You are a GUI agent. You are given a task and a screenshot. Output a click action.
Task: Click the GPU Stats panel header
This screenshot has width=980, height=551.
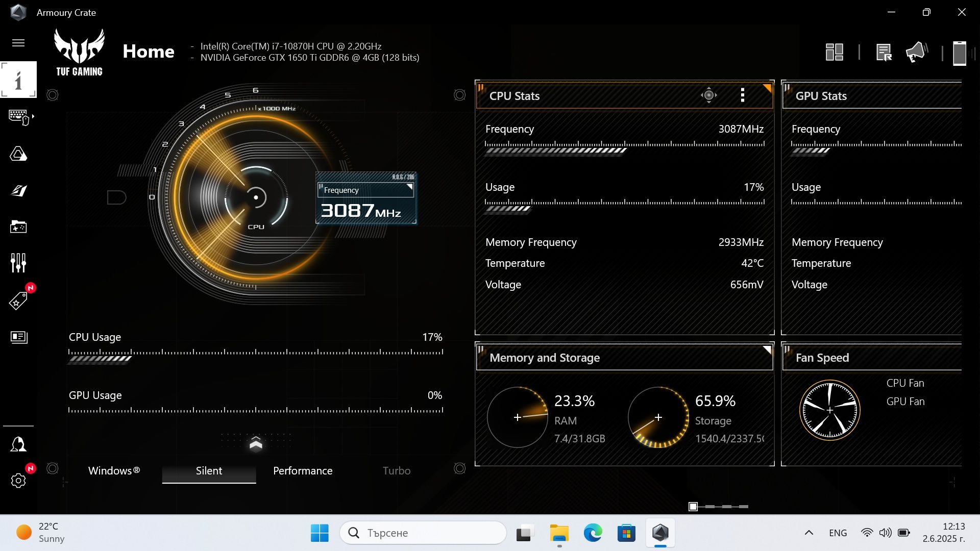[x=872, y=95]
